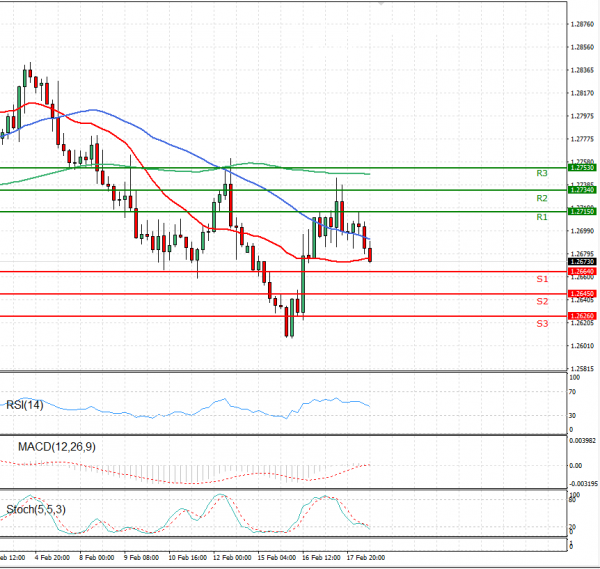The image size is (600, 569).
Task: Click the MACD -0.003195 scale value
Action: coord(583,484)
